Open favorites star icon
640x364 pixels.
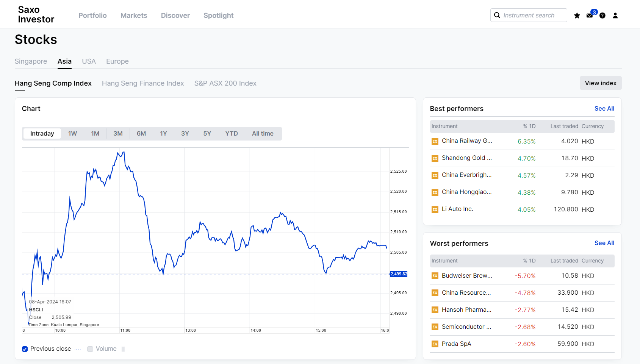click(577, 16)
